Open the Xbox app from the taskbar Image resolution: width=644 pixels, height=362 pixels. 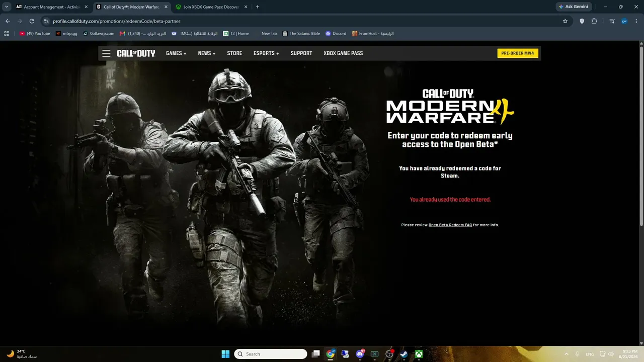click(x=419, y=354)
